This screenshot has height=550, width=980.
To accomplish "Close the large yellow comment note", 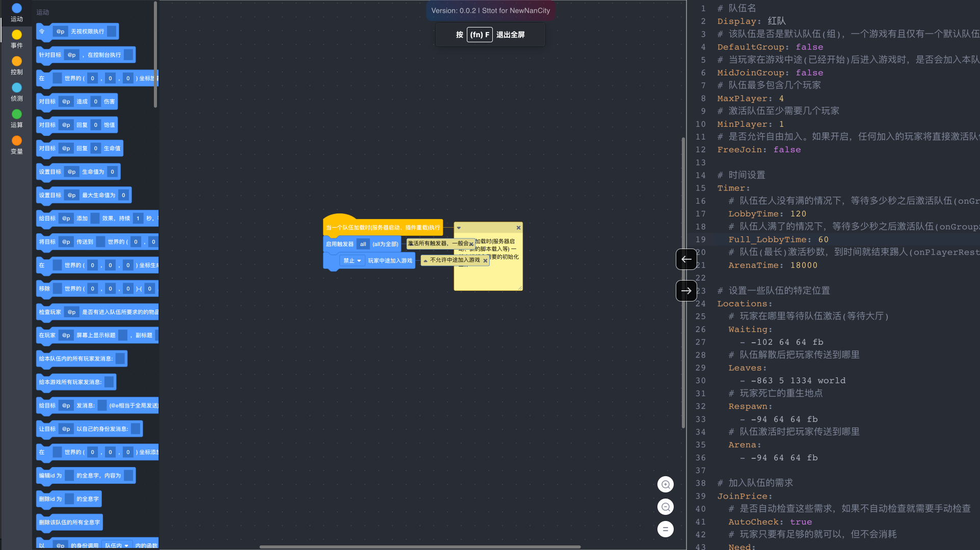I will 518,228.
